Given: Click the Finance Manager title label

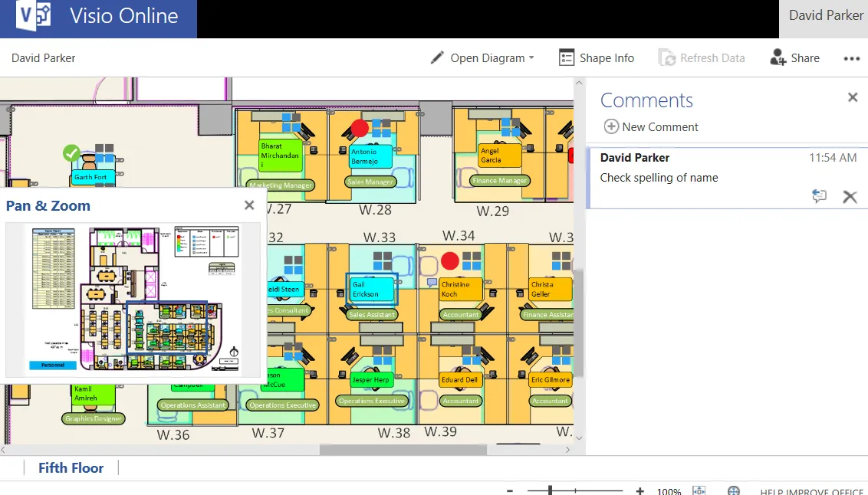Looking at the screenshot, I should pyautogui.click(x=500, y=180).
